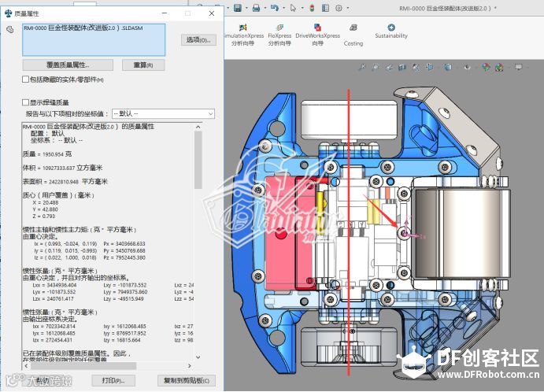Open the Options gear icon
This screenshot has height=392, width=544.
click(339, 8)
